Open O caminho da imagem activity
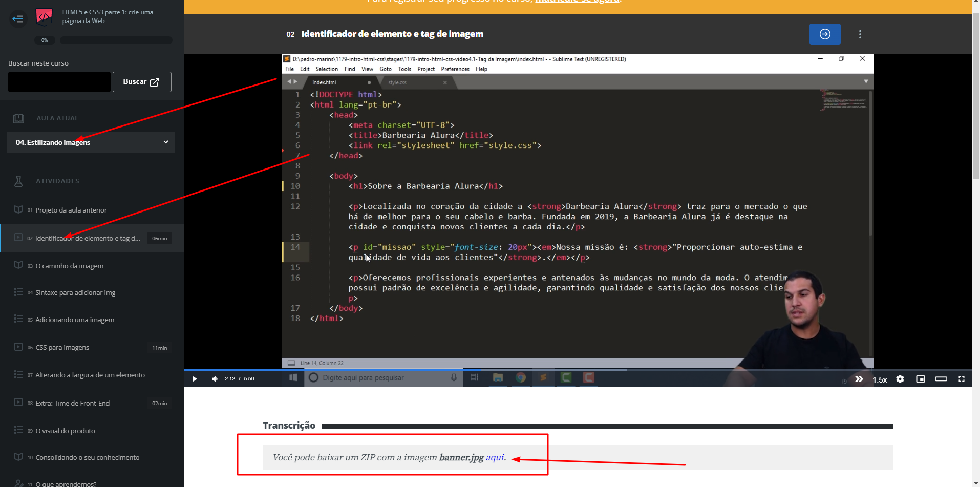The width and height of the screenshot is (980, 487). (x=70, y=266)
